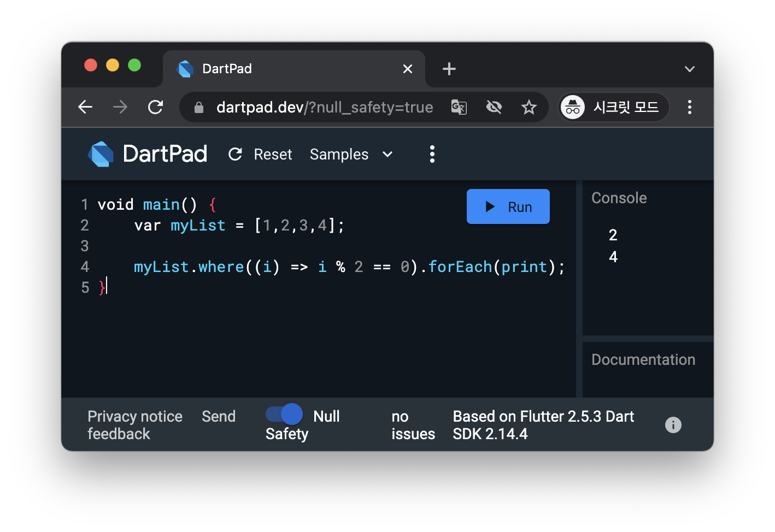This screenshot has width=775, height=532.
Task: Run the code with the Run button
Action: [x=508, y=206]
